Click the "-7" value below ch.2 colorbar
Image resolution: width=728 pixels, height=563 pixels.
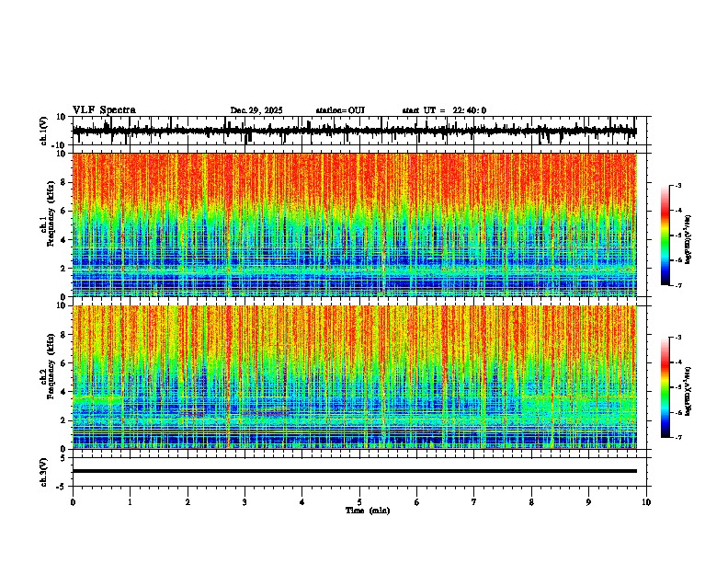point(677,437)
